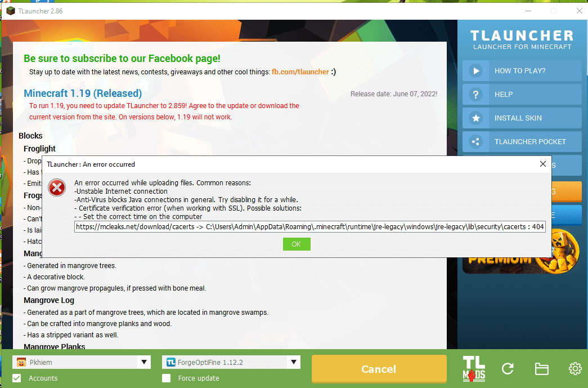
Task: Click the TLauncher cube icon in title bar
Action: 11,11
